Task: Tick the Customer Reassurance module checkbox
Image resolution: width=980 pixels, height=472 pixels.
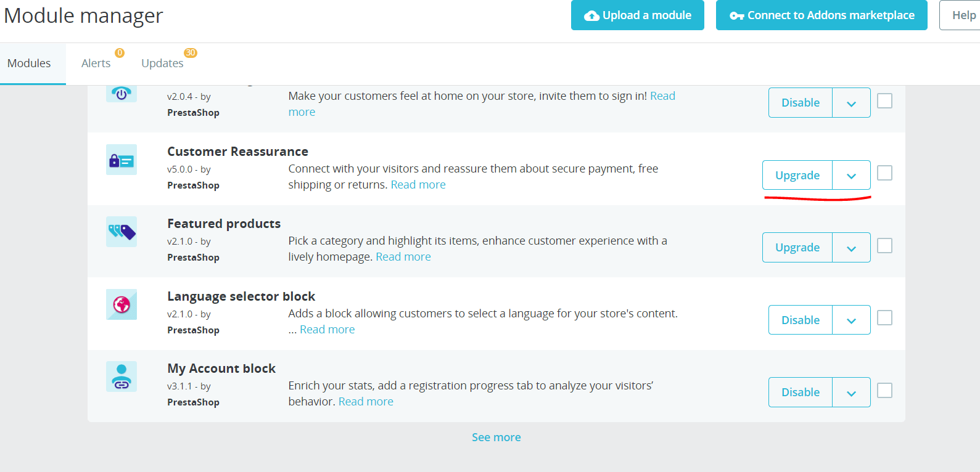Action: pos(884,173)
